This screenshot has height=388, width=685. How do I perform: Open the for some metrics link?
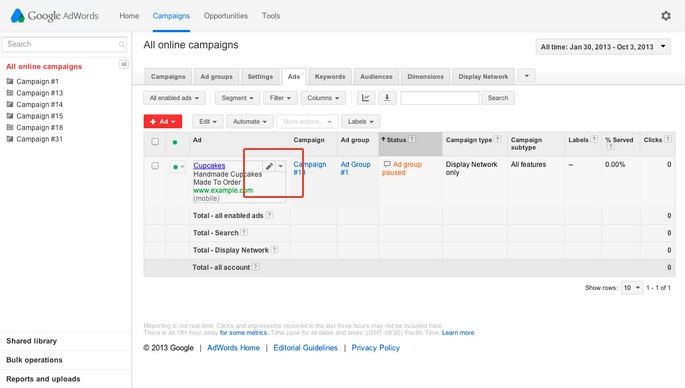click(x=243, y=333)
